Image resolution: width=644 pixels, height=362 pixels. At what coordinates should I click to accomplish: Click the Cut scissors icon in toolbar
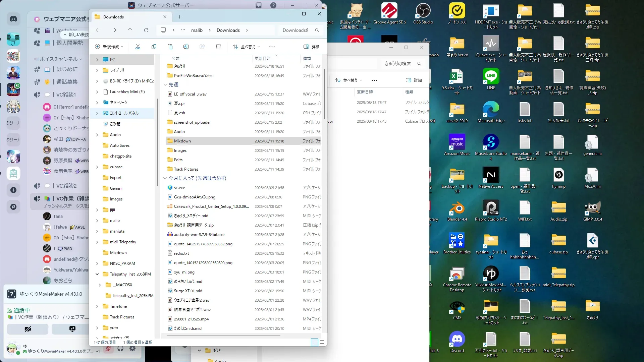(x=138, y=47)
